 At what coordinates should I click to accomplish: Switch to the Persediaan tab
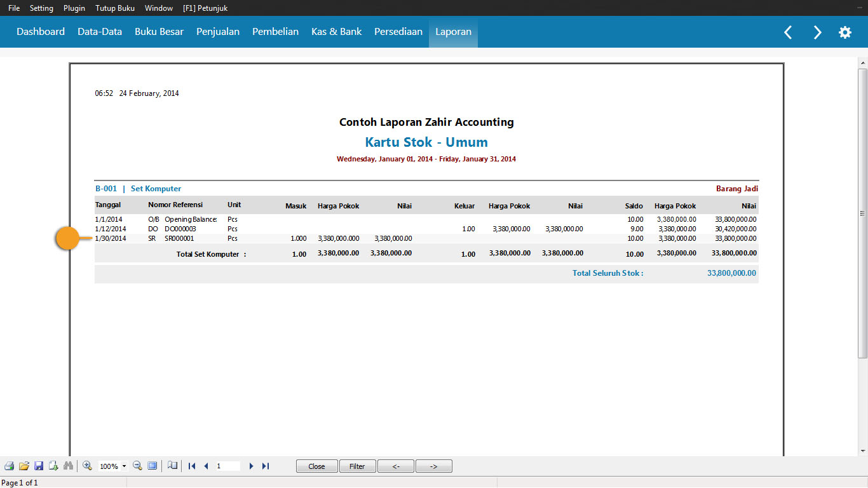[x=398, y=32]
